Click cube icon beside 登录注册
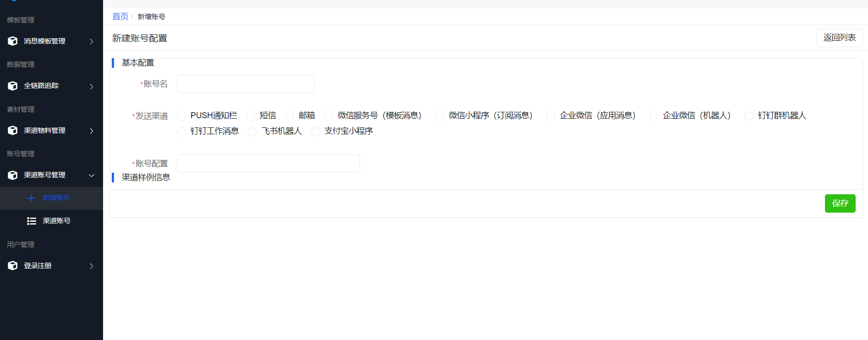The height and width of the screenshot is (340, 868). pos(13,266)
